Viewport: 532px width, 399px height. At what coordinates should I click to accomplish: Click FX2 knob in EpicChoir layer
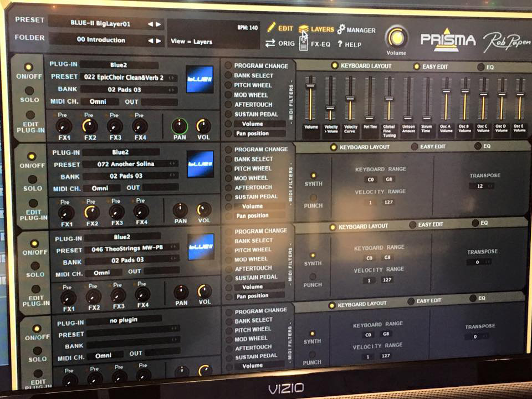(x=90, y=126)
